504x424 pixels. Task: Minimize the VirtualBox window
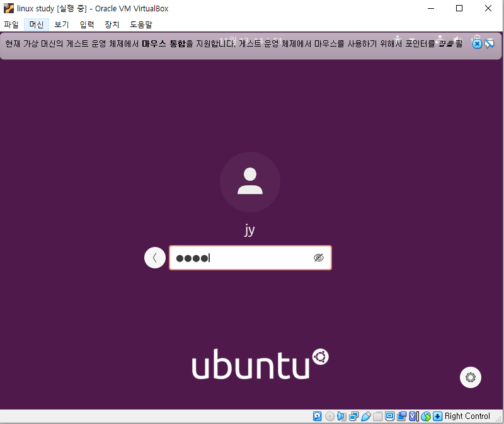431,8
